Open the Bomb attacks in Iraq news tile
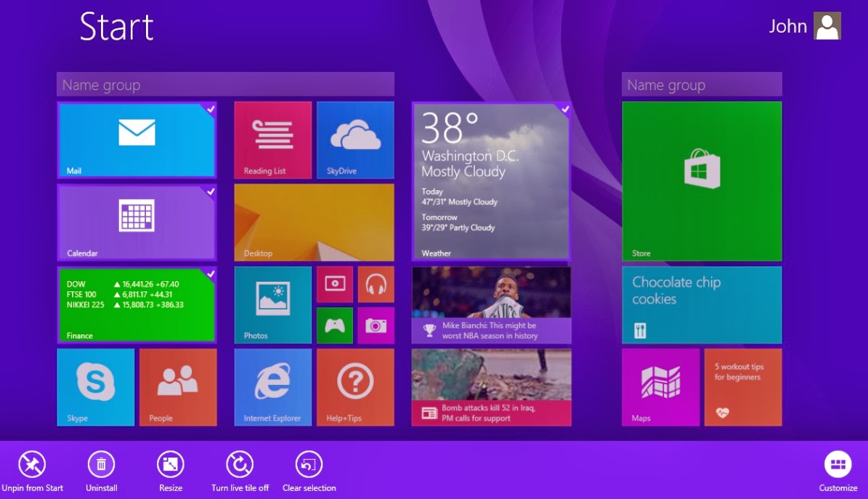 [x=491, y=387]
